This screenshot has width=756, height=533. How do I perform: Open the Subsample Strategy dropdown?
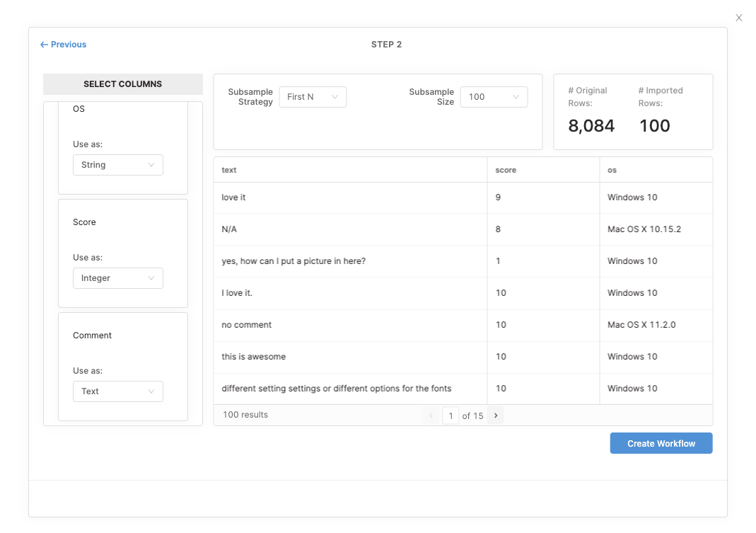(313, 97)
